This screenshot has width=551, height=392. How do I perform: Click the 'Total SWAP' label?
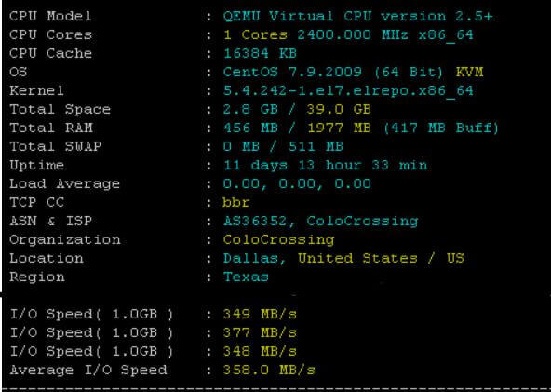pyautogui.click(x=56, y=146)
